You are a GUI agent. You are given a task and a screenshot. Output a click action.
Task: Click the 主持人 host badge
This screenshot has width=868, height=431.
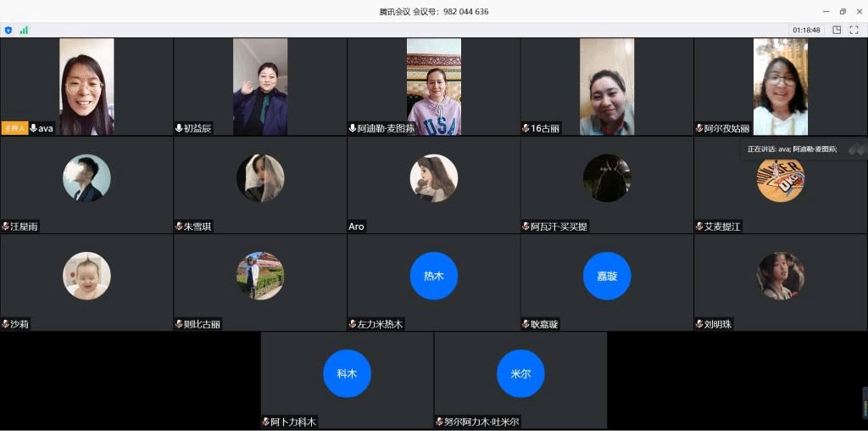14,128
